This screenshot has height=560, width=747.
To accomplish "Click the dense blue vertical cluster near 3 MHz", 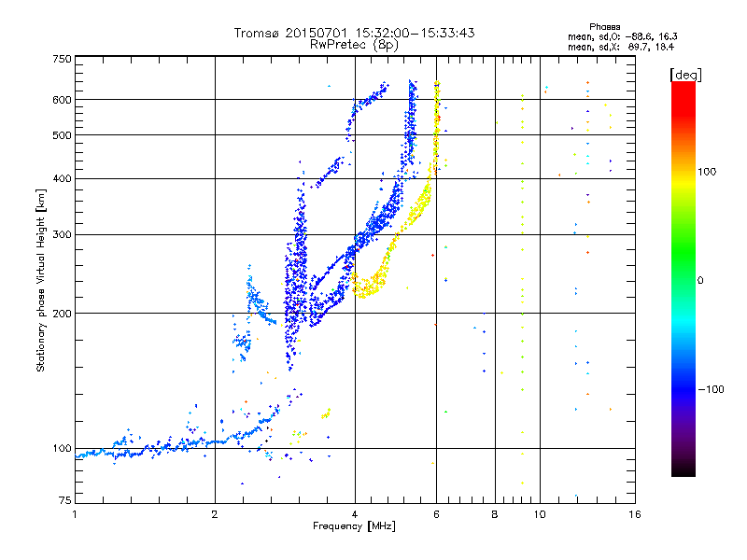I will 296,276.
